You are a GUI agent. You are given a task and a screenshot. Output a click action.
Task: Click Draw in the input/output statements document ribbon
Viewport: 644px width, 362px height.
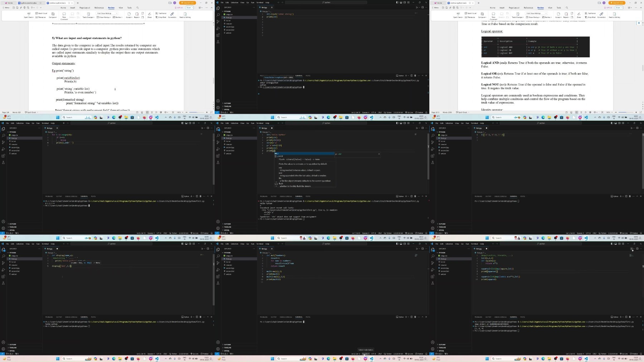coord(150,15)
